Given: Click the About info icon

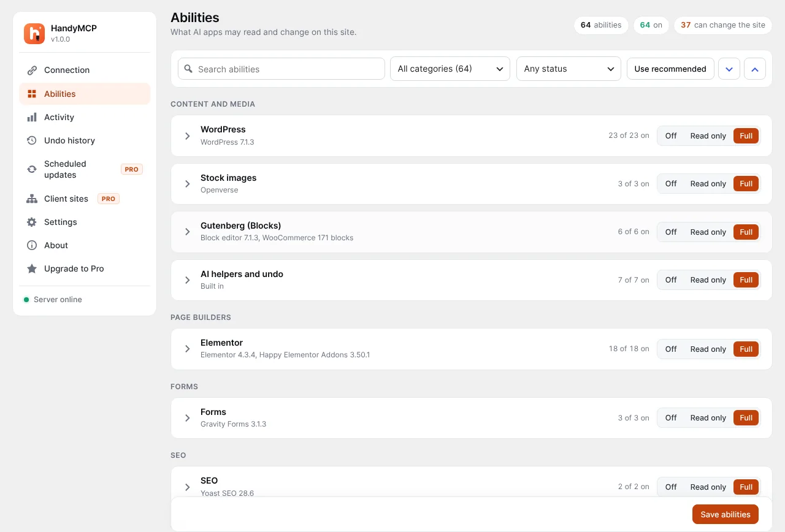Looking at the screenshot, I should click(x=32, y=245).
